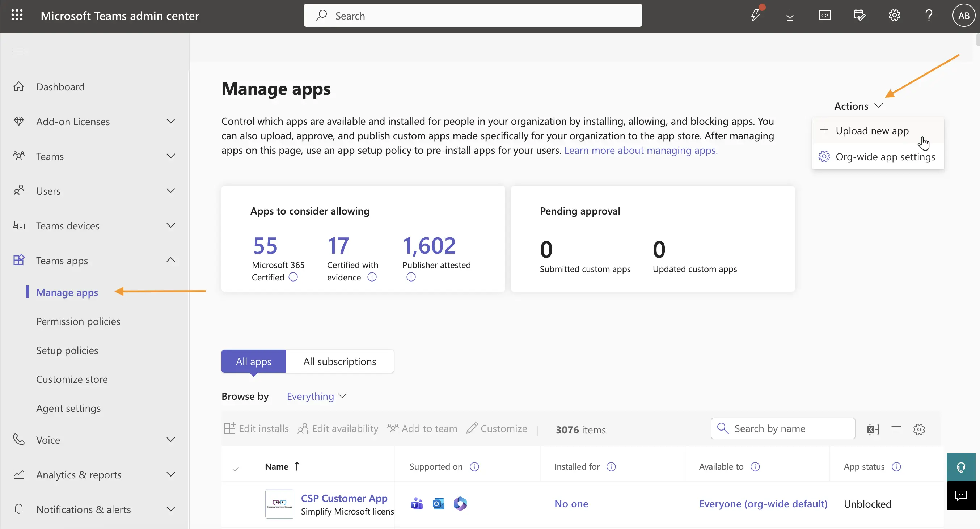Collapse the navigation hamburger menu

(18, 51)
